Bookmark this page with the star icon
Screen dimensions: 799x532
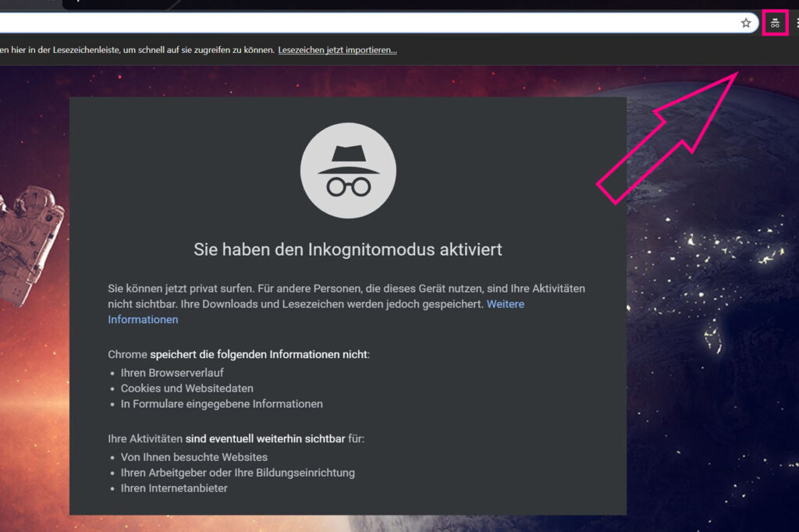745,23
